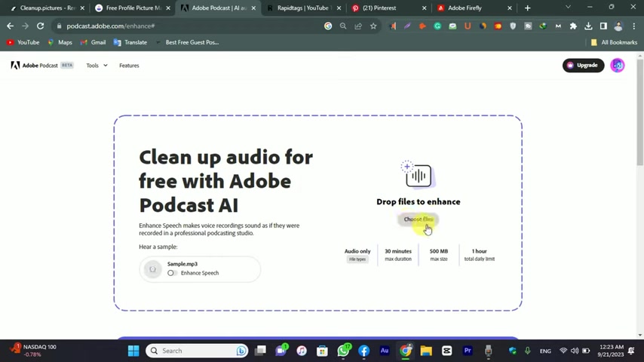
Task: Open the volume control in system tray
Action: (575, 351)
